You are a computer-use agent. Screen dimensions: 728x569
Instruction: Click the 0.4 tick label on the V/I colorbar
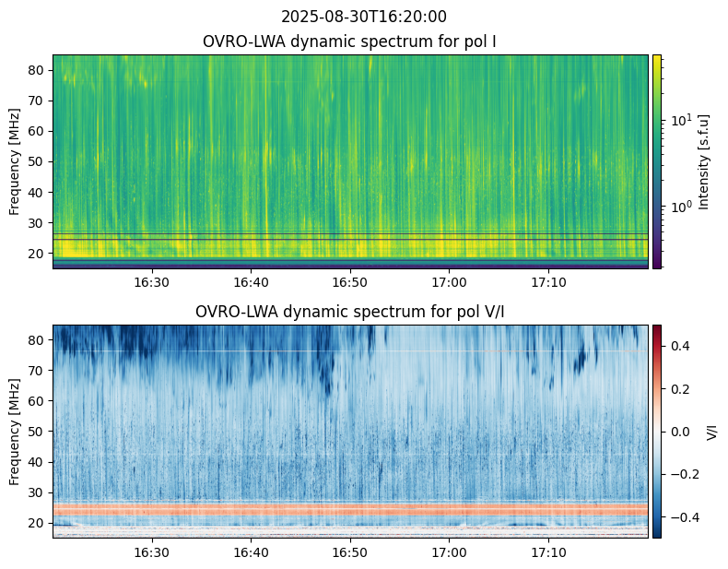tap(680, 346)
